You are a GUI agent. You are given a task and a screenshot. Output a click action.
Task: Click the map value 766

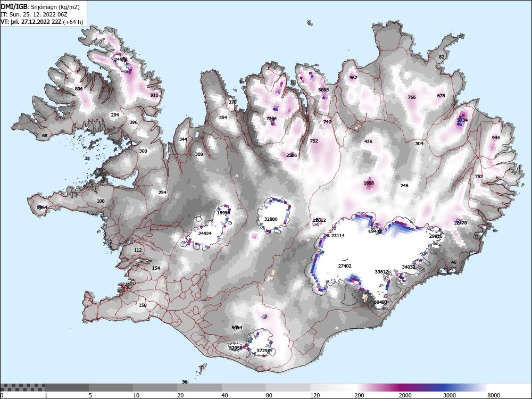click(x=412, y=97)
